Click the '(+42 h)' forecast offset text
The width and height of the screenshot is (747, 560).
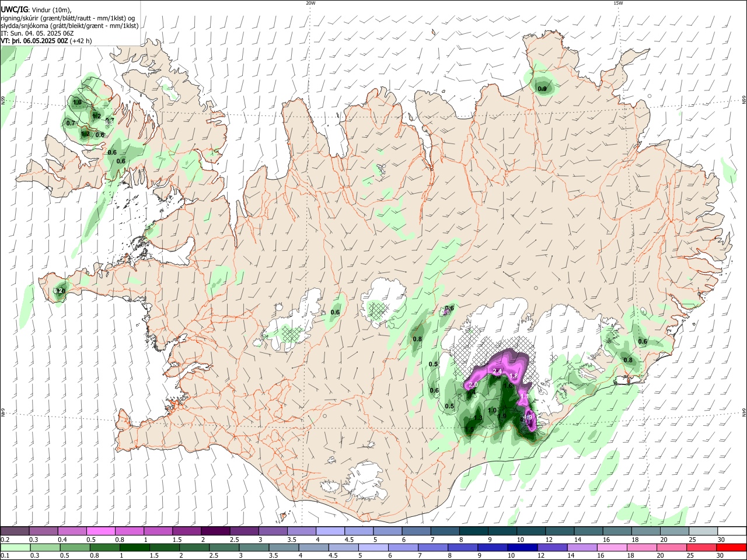point(81,41)
